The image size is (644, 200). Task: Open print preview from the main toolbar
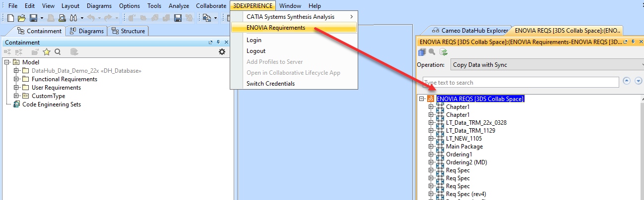[x=63, y=18]
